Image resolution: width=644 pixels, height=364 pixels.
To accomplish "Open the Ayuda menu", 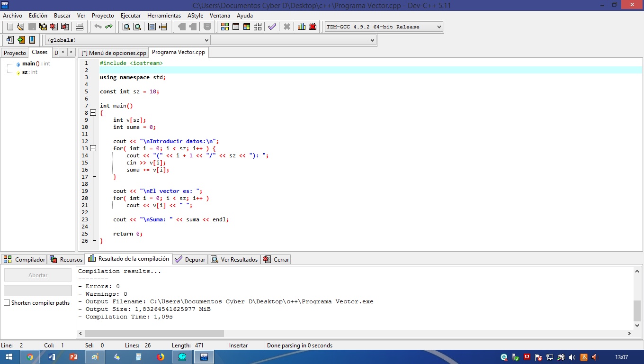I will click(245, 16).
